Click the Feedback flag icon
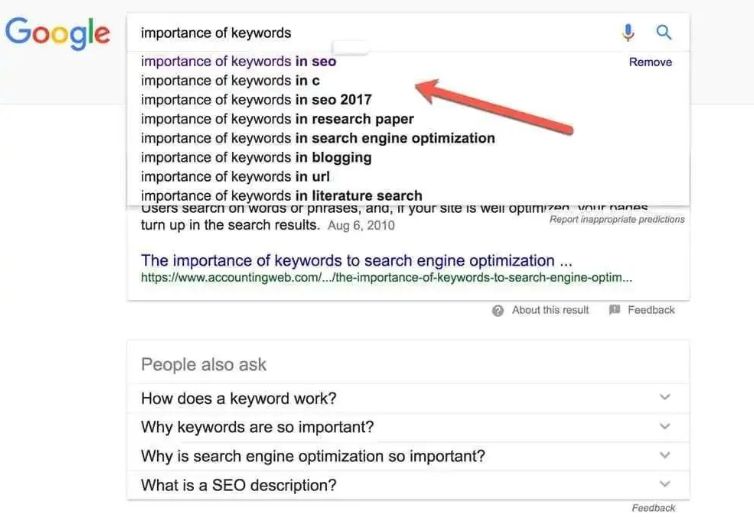The width and height of the screenshot is (754, 523). pos(615,311)
